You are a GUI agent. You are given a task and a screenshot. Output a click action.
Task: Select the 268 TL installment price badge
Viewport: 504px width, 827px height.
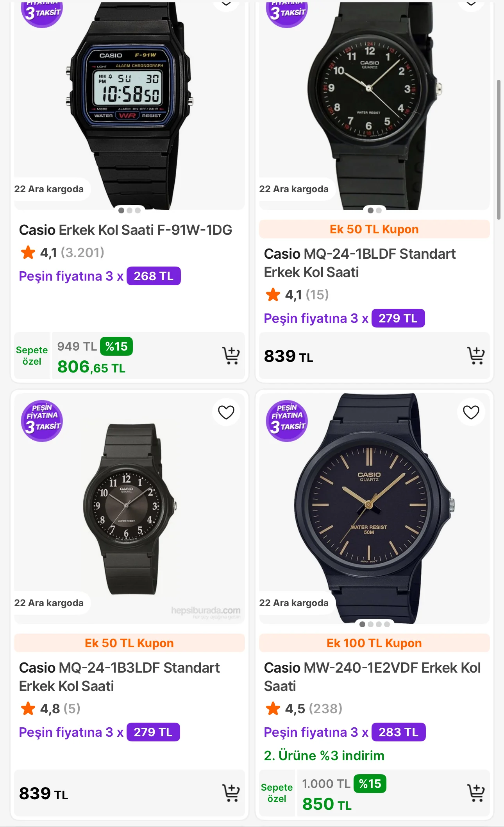click(x=154, y=276)
